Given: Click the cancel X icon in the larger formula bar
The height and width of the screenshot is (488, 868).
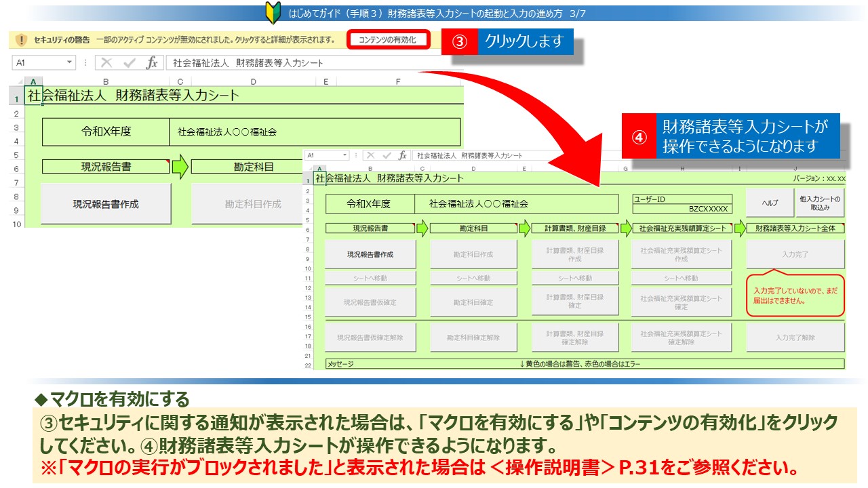Looking at the screenshot, I should (106, 63).
